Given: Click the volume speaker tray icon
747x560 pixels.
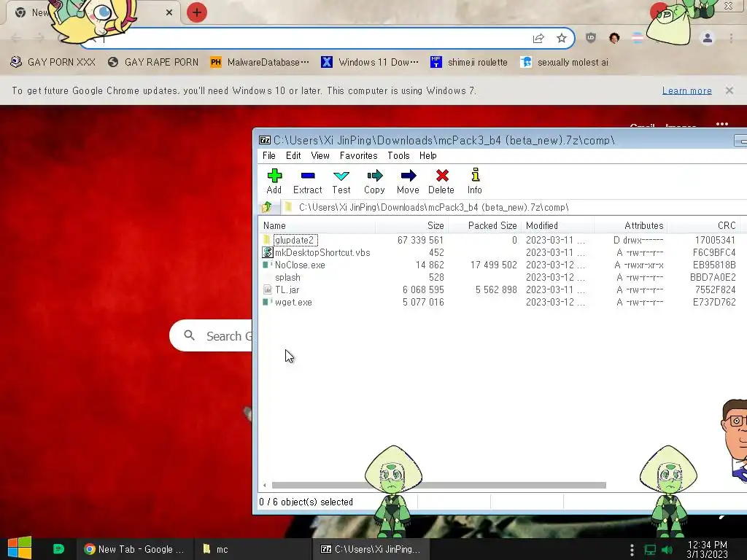Looking at the screenshot, I should coord(667,550).
